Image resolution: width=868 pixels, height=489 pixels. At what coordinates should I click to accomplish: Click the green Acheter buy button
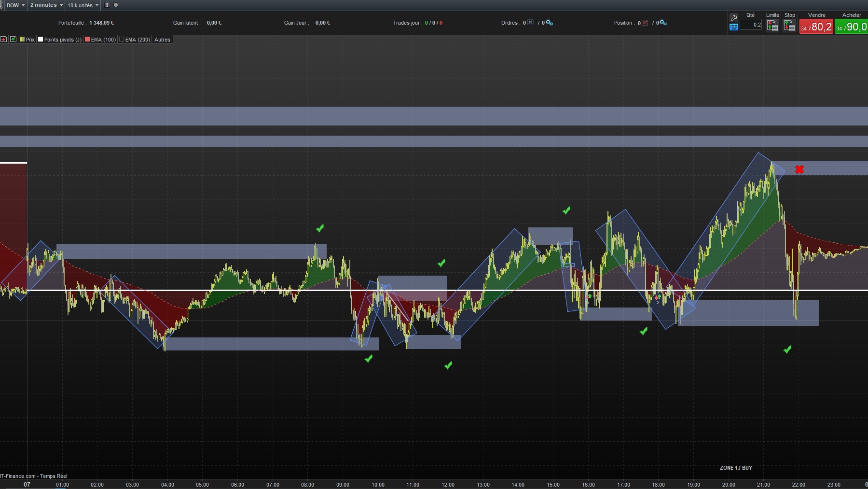point(852,27)
